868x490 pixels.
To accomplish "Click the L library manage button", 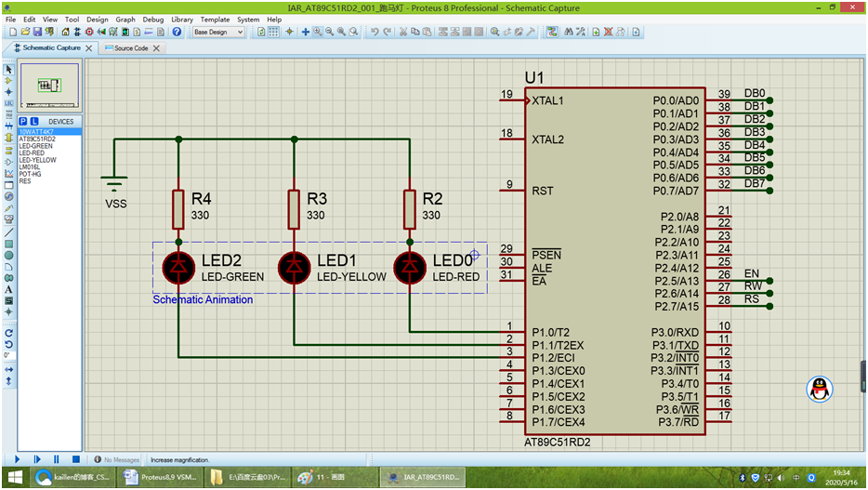I will click(x=34, y=121).
